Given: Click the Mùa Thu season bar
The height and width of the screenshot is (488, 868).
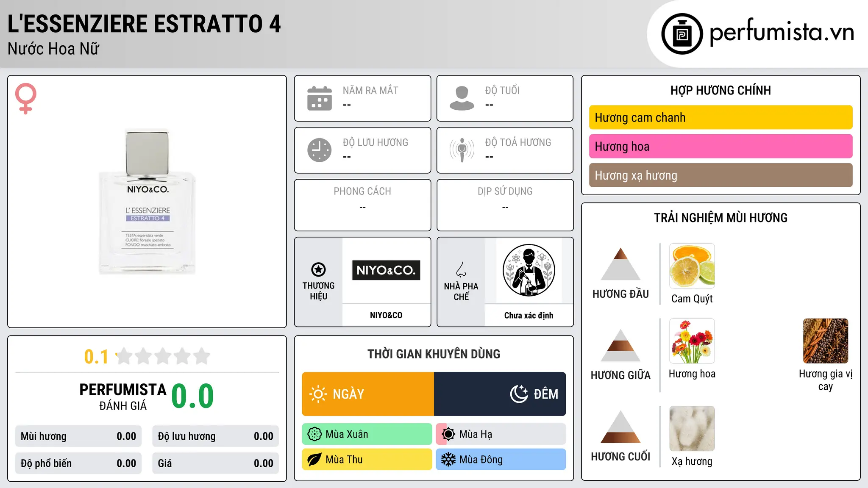Looking at the screenshot, I should 367,460.
